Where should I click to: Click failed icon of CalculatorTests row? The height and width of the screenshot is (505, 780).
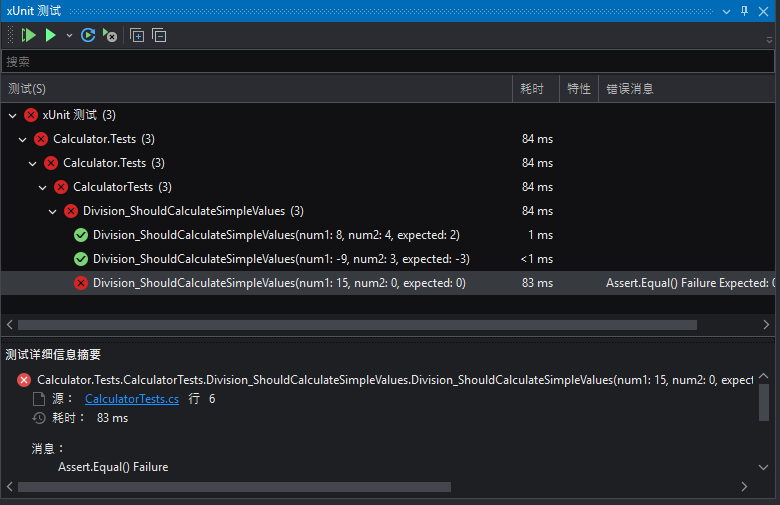61,187
